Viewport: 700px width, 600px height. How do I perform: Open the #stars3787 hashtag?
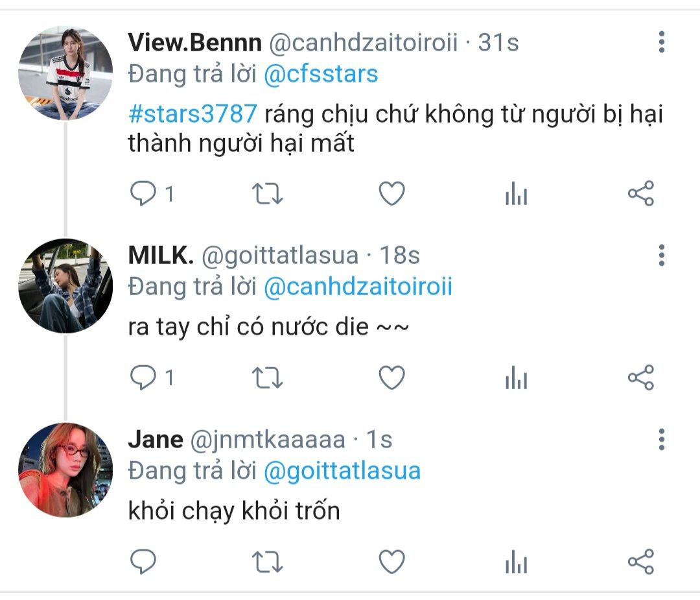192,114
